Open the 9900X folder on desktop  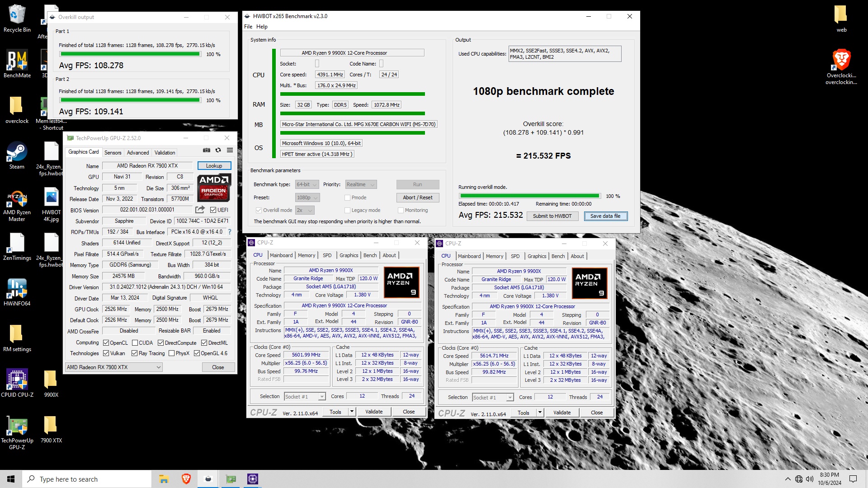click(x=51, y=383)
